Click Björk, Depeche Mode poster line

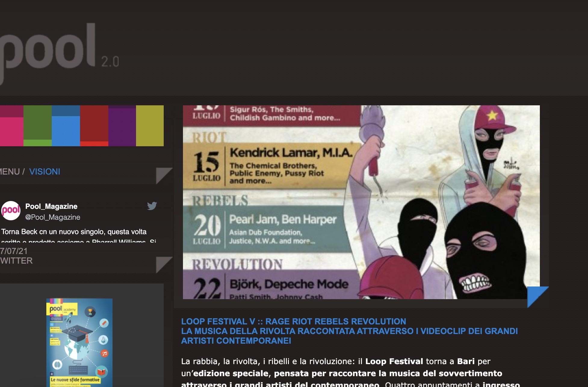tap(289, 284)
